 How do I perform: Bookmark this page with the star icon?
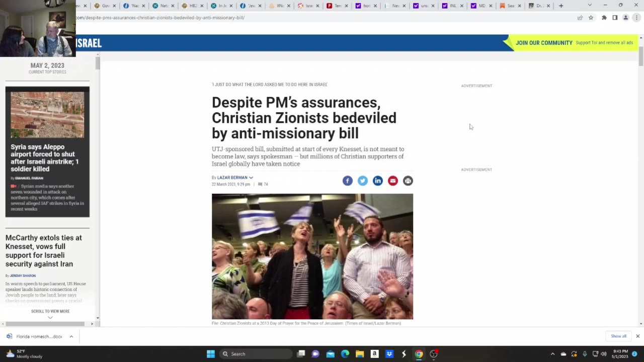point(591,18)
